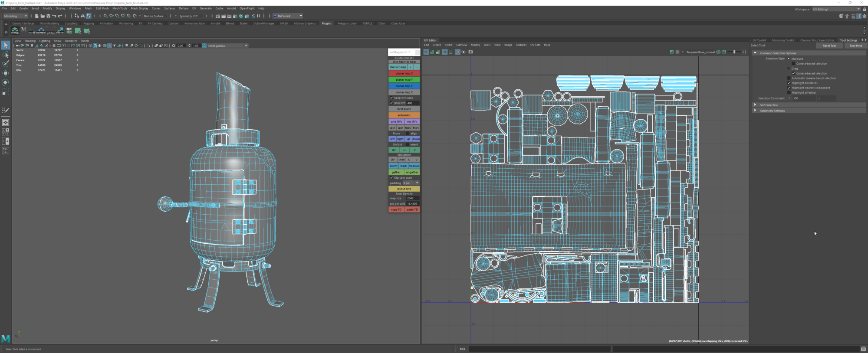Click the uvMag shelf icon
868x353 pixels.
(15, 31)
